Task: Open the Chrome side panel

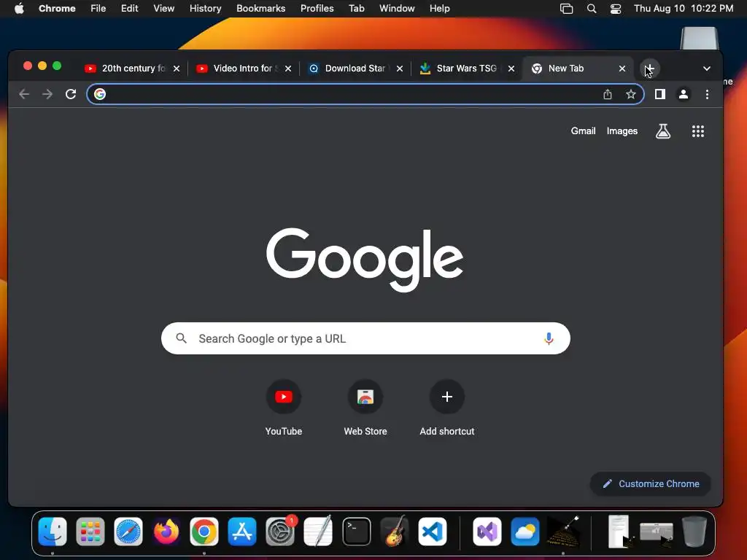Action: pos(659,94)
